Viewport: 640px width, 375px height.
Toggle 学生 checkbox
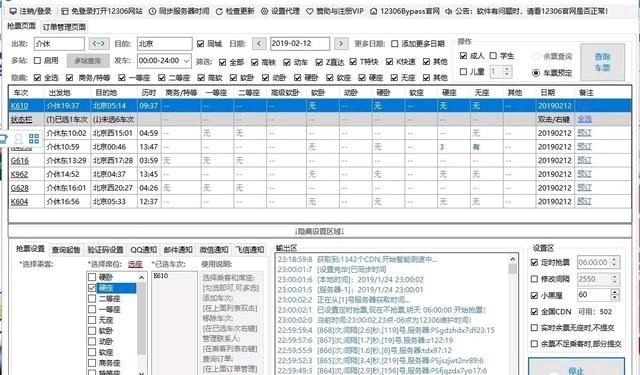[x=493, y=55]
